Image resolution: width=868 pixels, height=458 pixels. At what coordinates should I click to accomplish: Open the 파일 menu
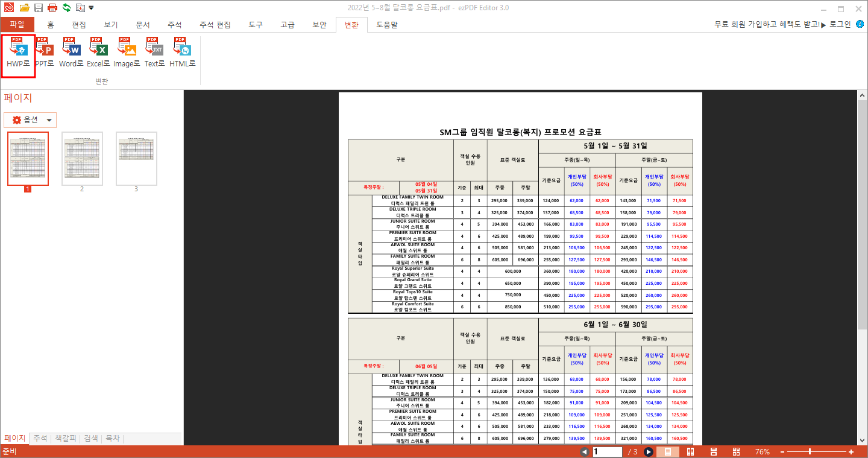tap(17, 25)
